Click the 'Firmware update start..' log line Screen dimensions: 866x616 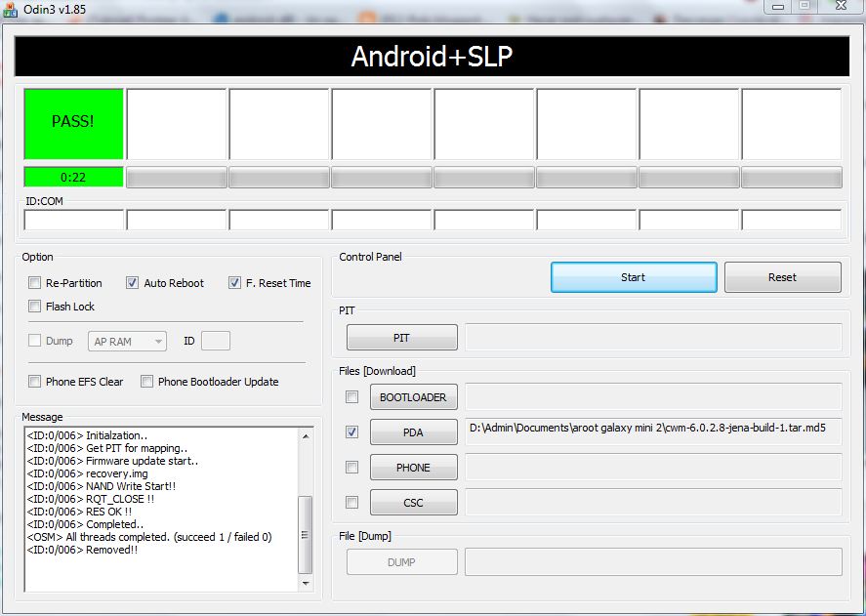pyautogui.click(x=112, y=461)
